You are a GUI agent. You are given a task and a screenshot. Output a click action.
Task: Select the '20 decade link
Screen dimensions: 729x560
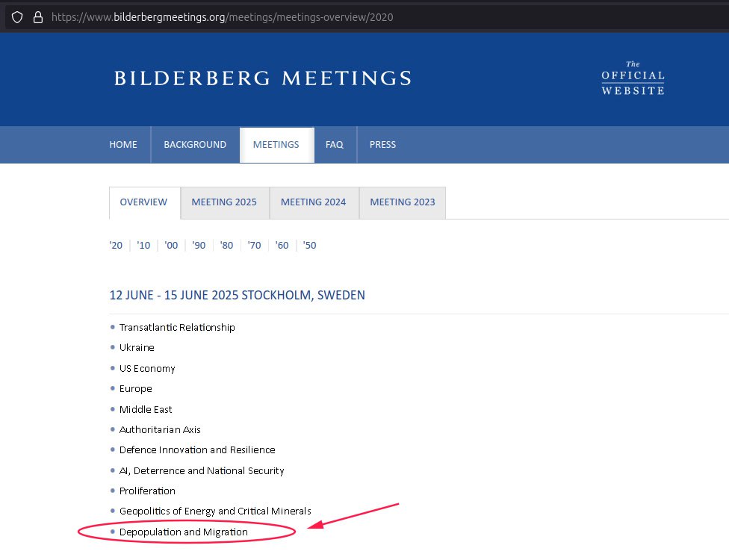[x=116, y=246]
